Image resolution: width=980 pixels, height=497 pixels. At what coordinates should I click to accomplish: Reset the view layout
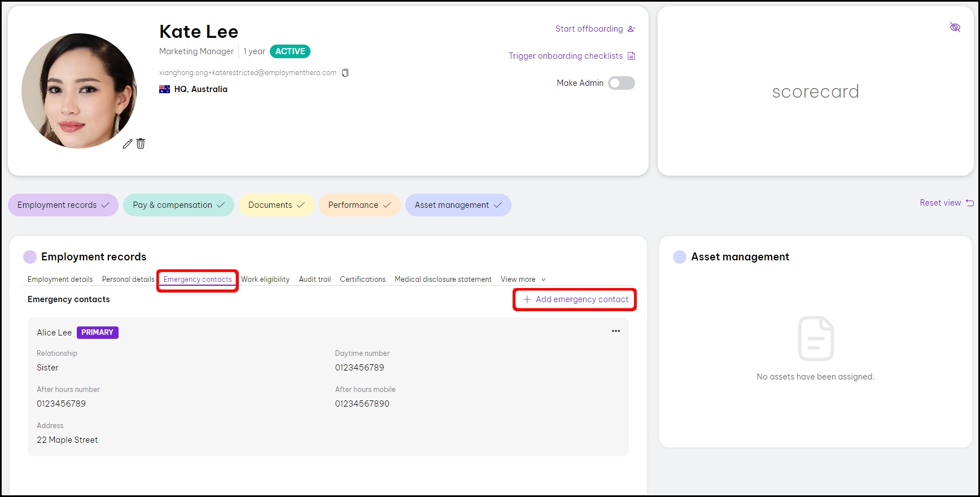946,203
